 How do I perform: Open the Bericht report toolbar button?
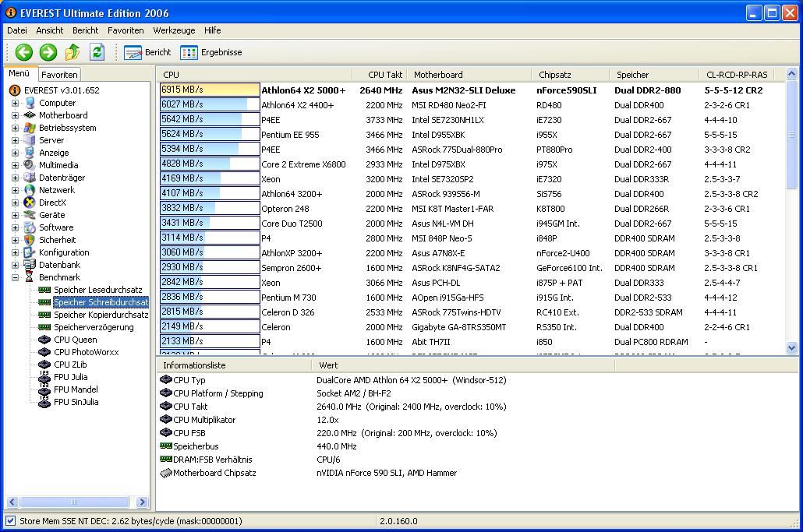point(147,52)
